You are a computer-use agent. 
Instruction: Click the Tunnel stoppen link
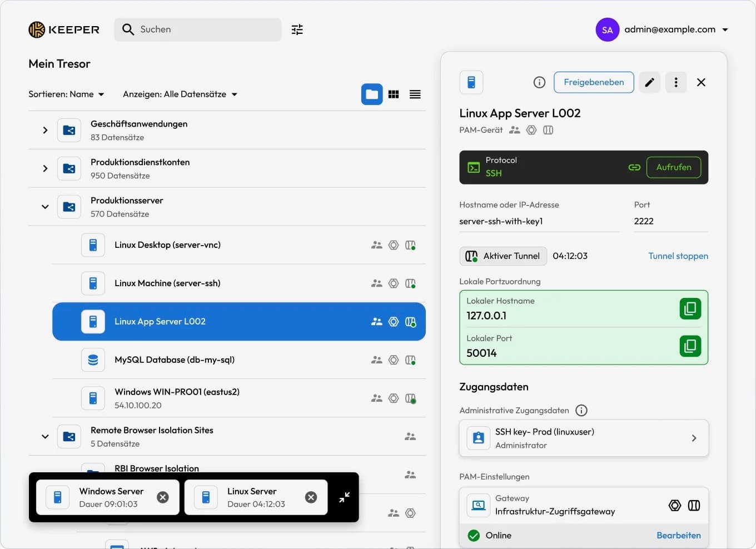click(678, 256)
